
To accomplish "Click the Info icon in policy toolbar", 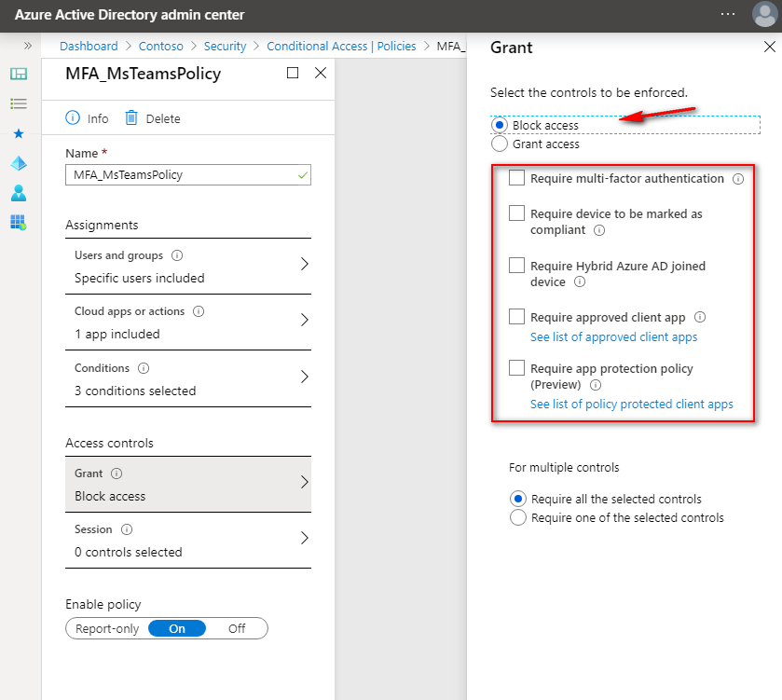I will tap(73, 117).
